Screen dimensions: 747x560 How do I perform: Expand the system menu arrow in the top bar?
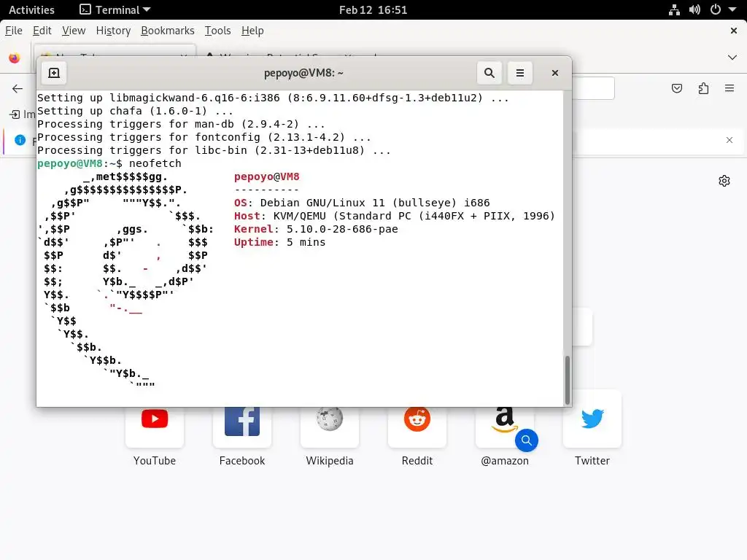pos(732,9)
